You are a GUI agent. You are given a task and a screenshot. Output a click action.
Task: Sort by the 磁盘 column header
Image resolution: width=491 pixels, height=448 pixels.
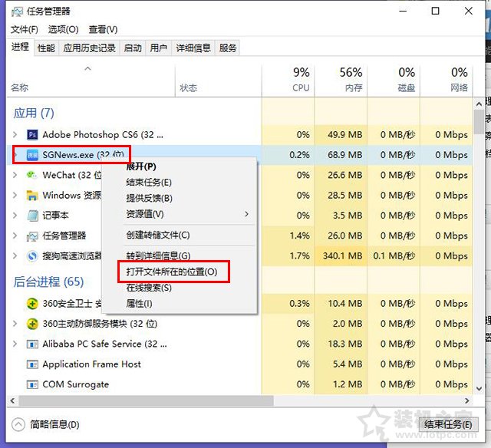[x=394, y=80]
